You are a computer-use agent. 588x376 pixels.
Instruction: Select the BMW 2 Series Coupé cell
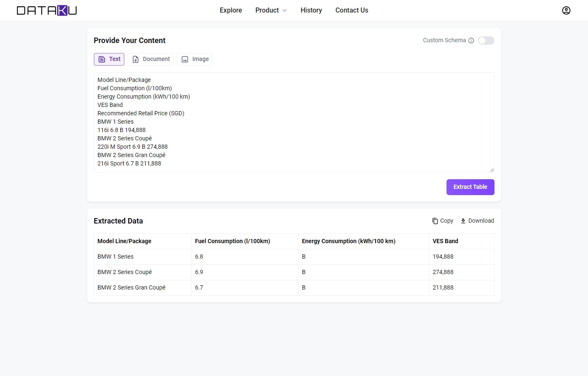[x=125, y=272]
